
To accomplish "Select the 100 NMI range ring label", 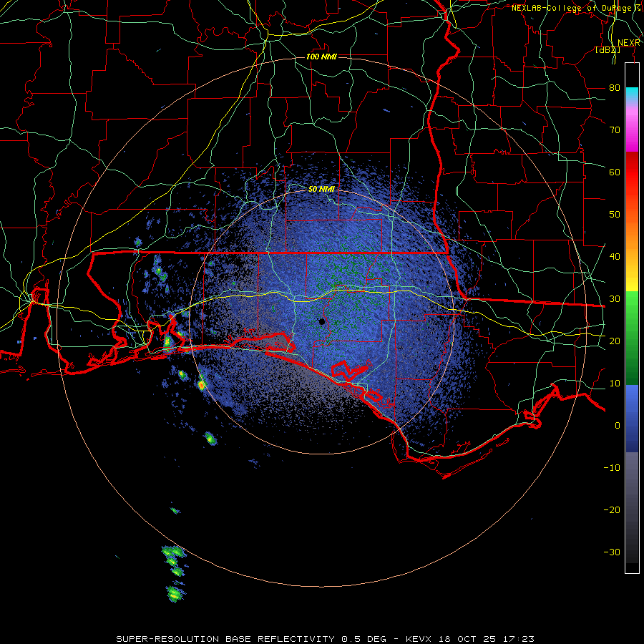I will [321, 57].
